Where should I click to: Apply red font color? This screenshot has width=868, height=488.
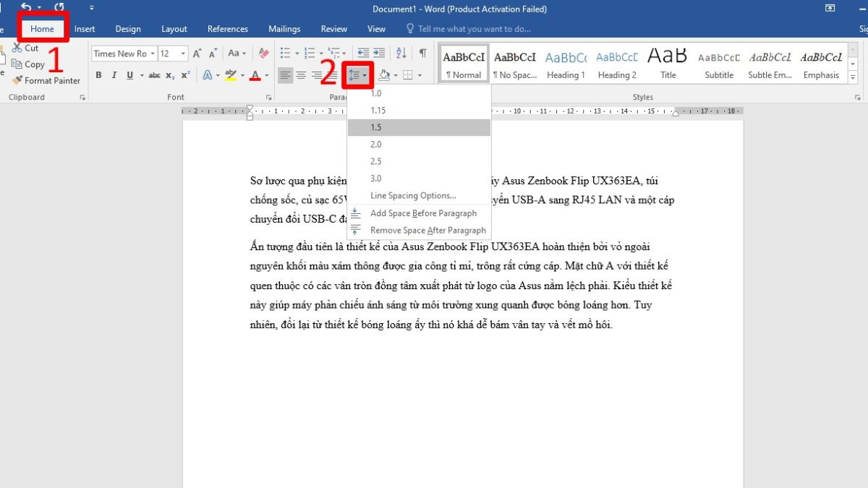tap(255, 75)
